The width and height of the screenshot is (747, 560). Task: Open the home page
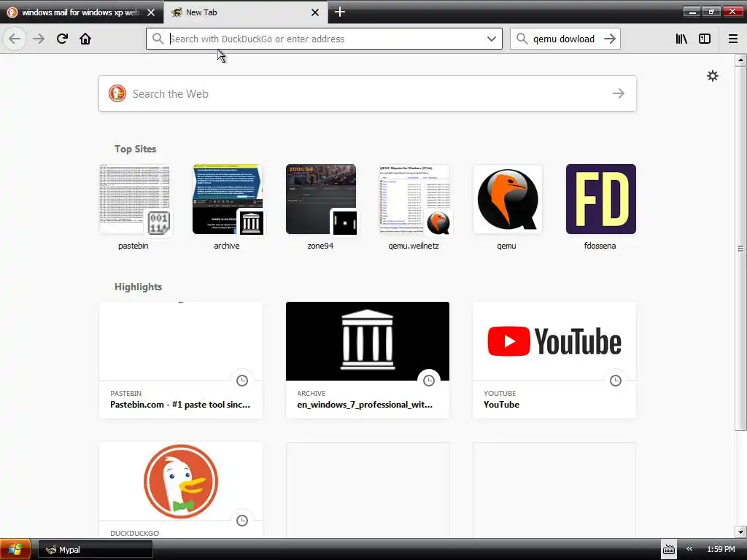click(x=85, y=39)
